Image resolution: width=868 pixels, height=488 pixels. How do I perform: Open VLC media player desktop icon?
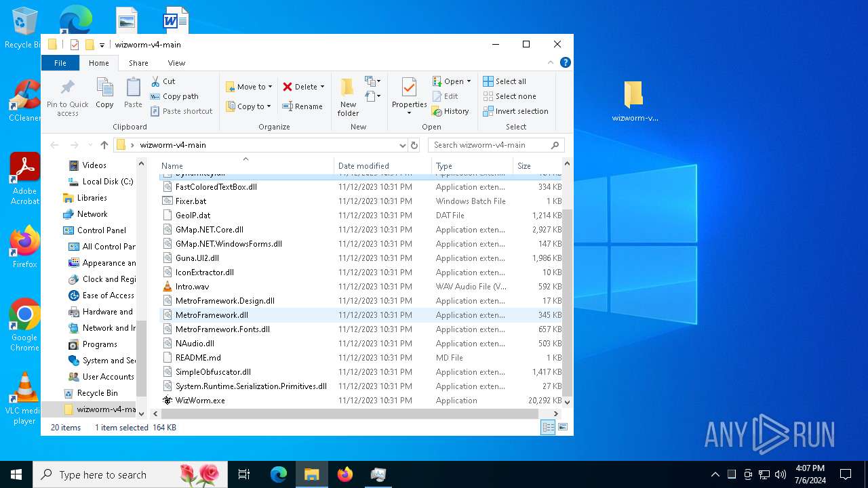24,399
